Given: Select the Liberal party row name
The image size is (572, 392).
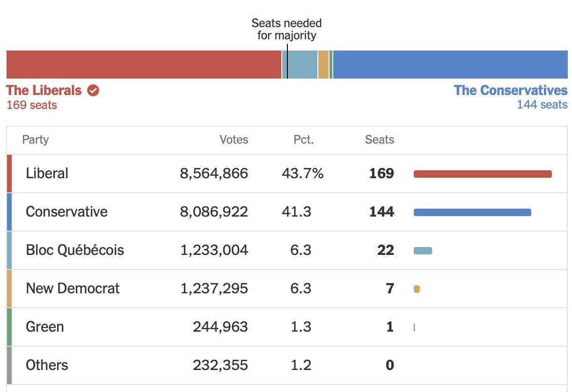Looking at the screenshot, I should (x=47, y=174).
